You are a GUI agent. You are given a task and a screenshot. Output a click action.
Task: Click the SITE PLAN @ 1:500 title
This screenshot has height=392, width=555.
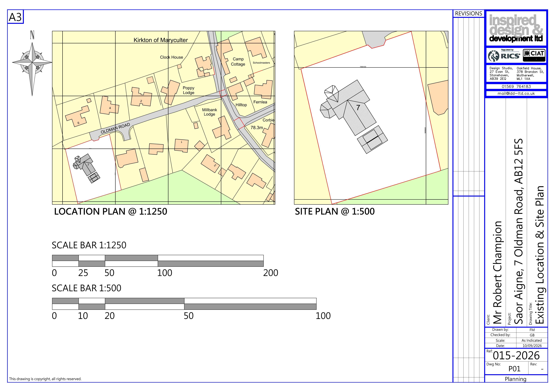(x=335, y=212)
